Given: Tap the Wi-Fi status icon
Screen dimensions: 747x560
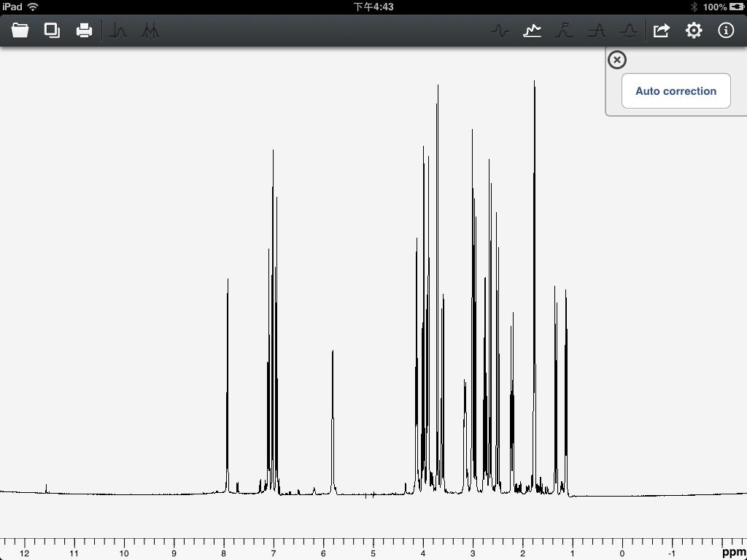Looking at the screenshot, I should point(33,7).
